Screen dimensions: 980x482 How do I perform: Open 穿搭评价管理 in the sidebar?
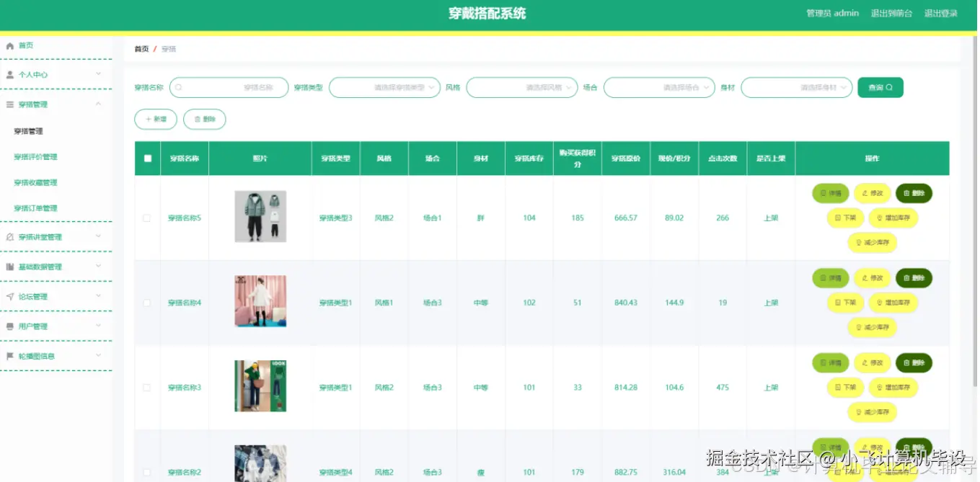point(35,157)
